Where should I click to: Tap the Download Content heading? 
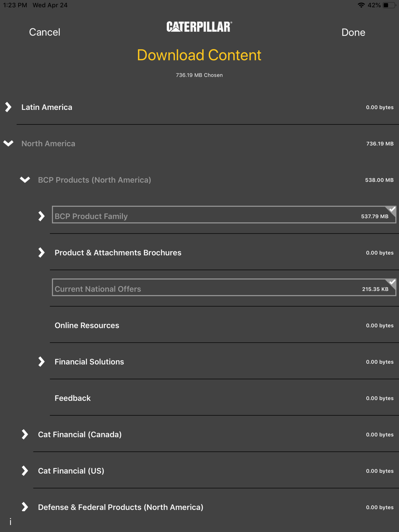[x=199, y=55]
